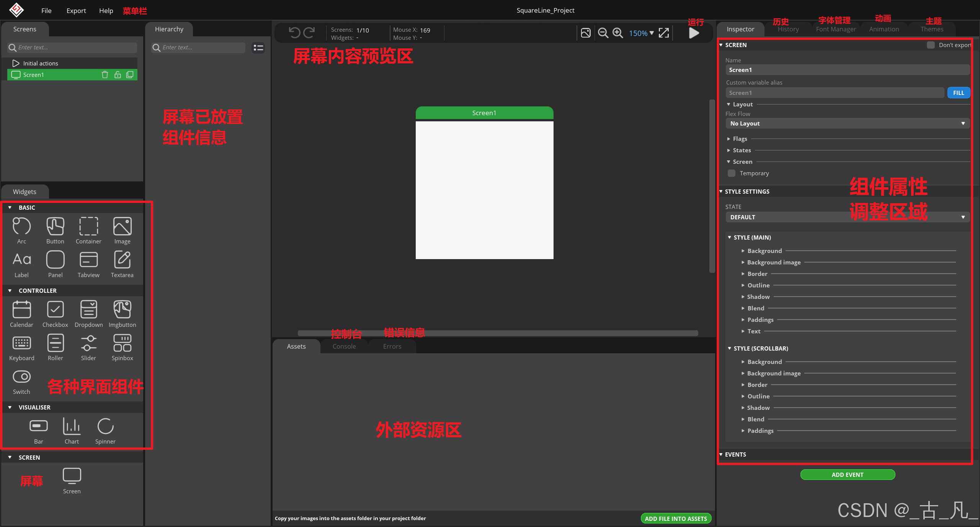
Task: Open the STATE DEFAULT dropdown
Action: [847, 217]
